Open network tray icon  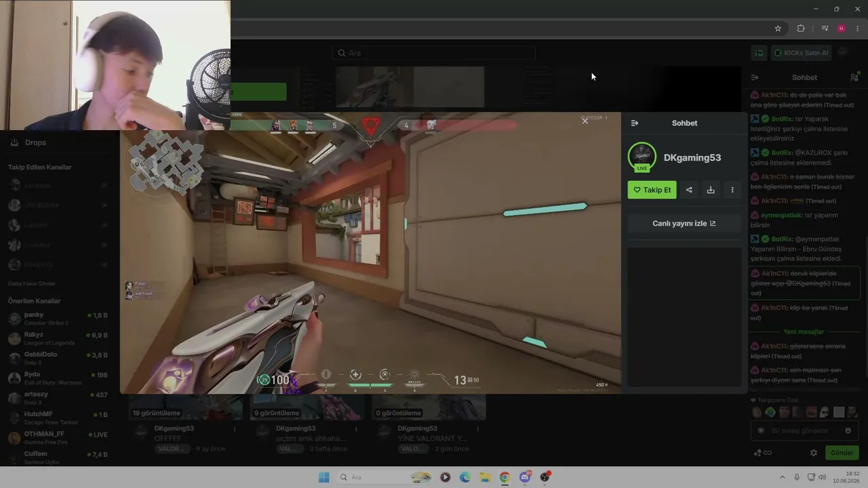pos(811,477)
